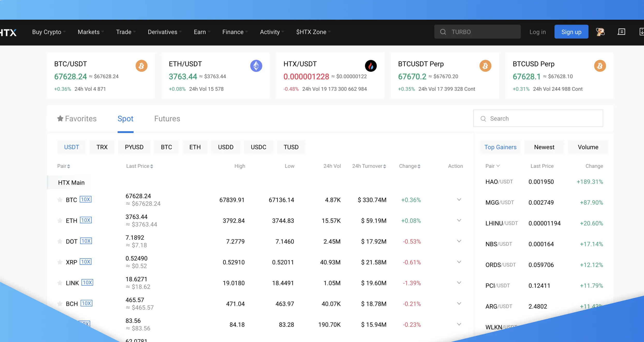Screen dimensions: 644x342
Task: Expand action chevron for XRP row
Action: (x=459, y=262)
